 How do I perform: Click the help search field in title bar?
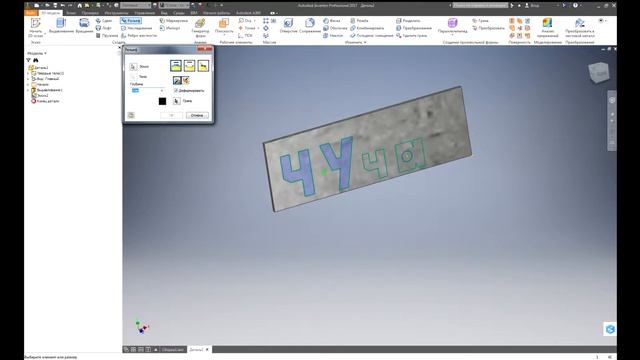click(480, 5)
